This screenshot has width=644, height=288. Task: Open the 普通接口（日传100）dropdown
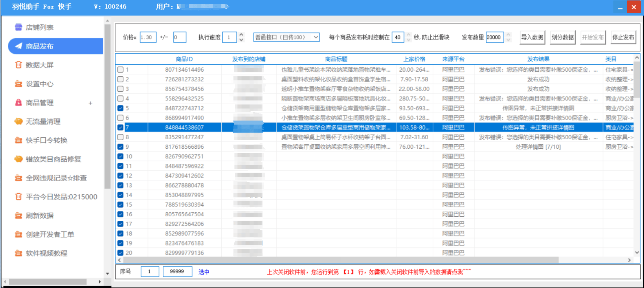coord(286,37)
